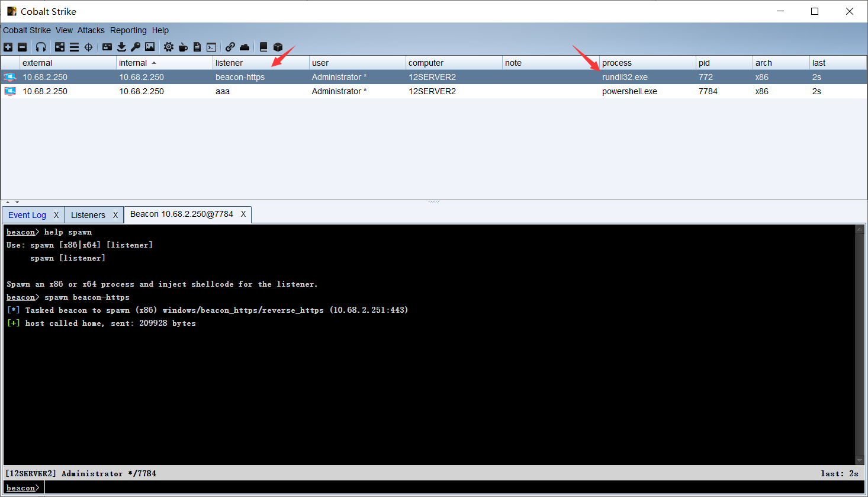Close the Event Log tab

[56, 215]
